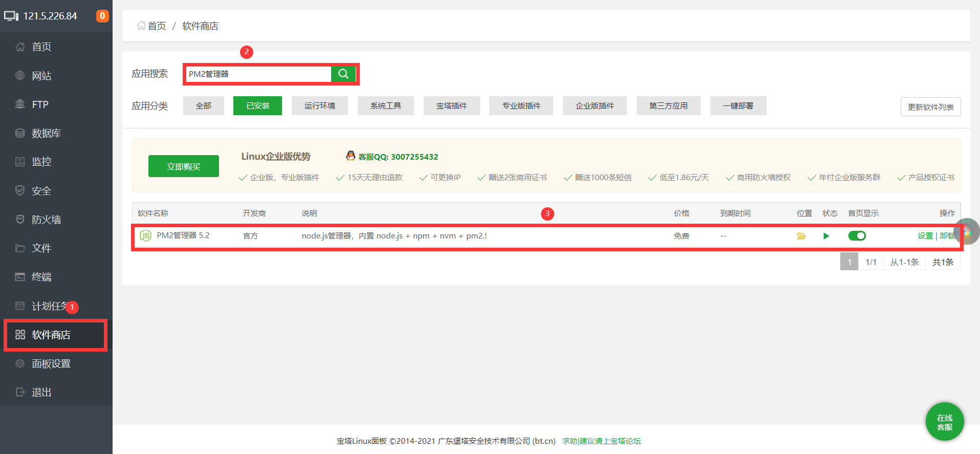Open PM2 manager folder location icon
This screenshot has width=980, height=454.
[x=801, y=236]
